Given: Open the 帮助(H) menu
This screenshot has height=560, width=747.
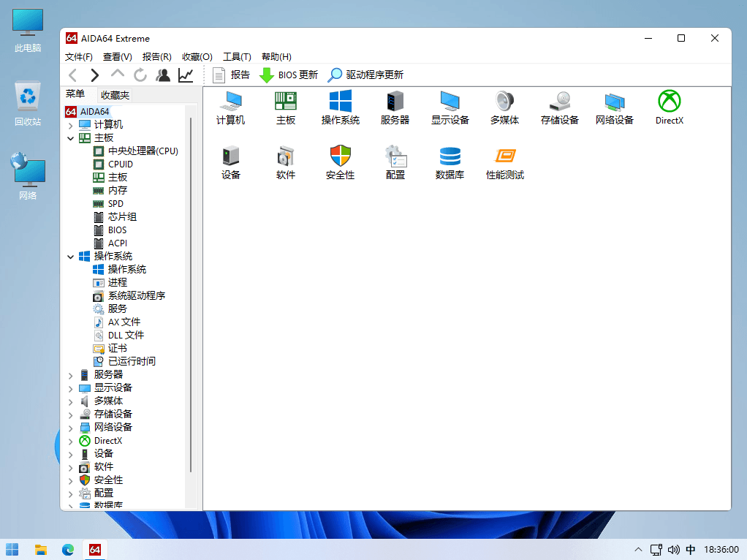Looking at the screenshot, I should coord(276,57).
